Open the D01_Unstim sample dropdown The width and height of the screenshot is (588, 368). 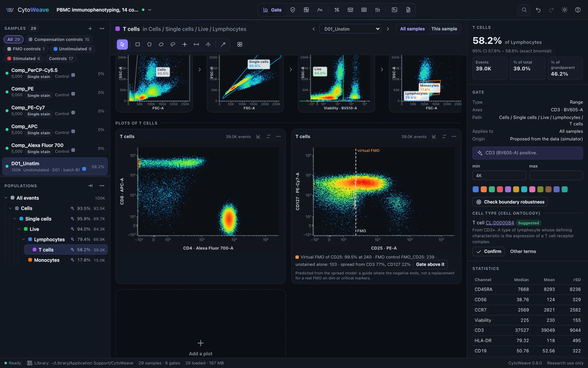[350, 29]
